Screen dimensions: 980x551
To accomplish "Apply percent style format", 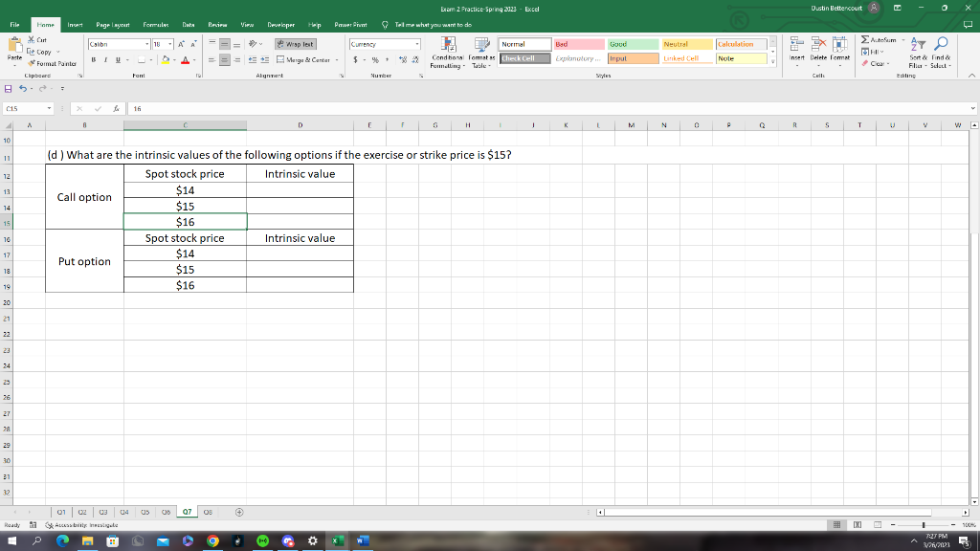I will [375, 60].
